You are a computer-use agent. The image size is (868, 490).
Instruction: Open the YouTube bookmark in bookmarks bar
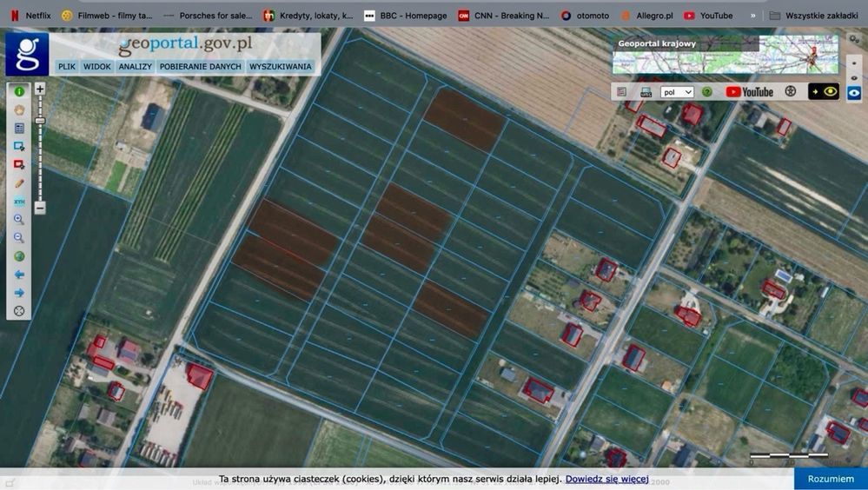click(708, 16)
